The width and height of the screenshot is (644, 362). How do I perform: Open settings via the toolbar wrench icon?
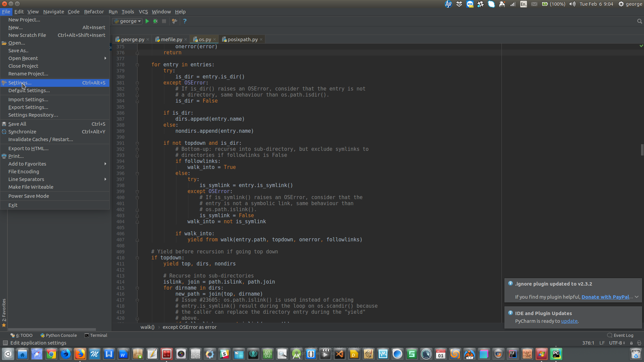pyautogui.click(x=174, y=21)
